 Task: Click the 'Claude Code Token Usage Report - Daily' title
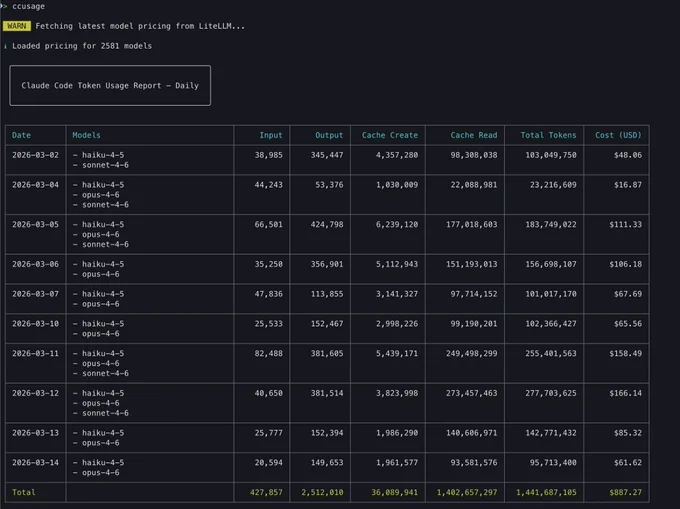pyautogui.click(x=110, y=85)
